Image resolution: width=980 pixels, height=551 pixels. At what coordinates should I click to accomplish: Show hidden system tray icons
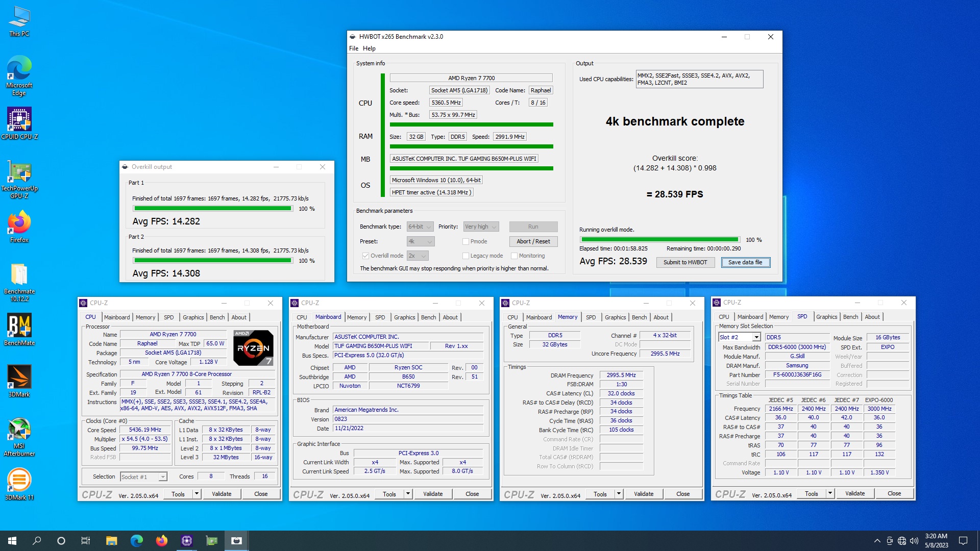tap(877, 541)
